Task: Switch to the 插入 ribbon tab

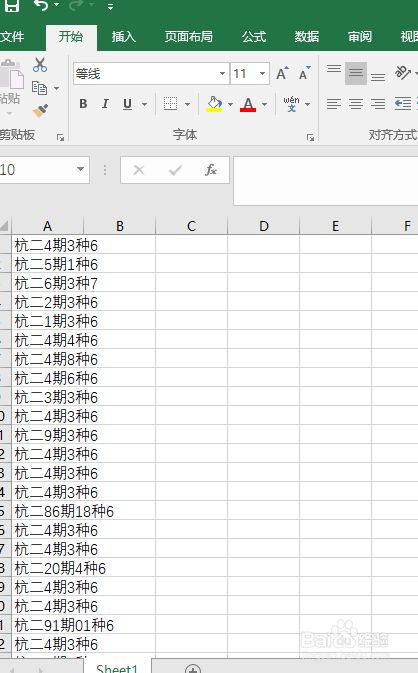Action: pyautogui.click(x=124, y=37)
